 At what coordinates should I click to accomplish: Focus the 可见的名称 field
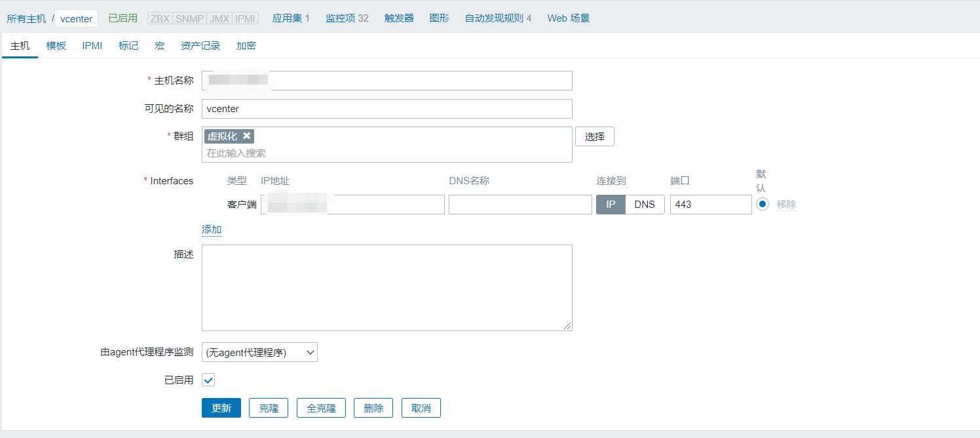point(386,109)
